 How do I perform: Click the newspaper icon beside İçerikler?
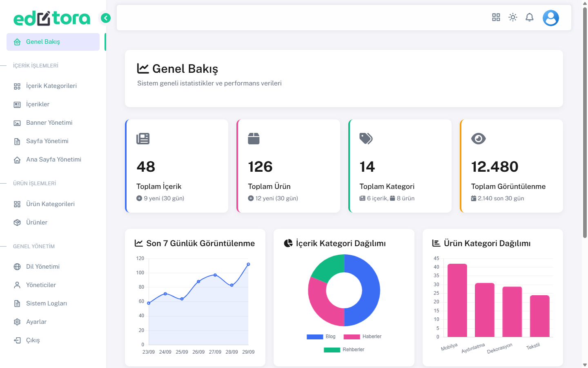[x=17, y=105]
